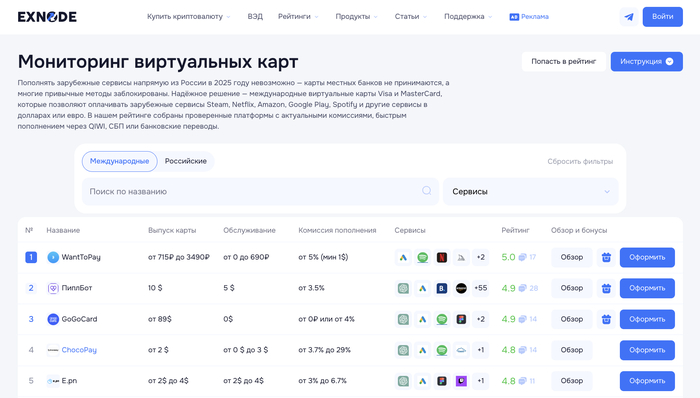Click the Spotify icon in ChocoPay row

pos(442,350)
